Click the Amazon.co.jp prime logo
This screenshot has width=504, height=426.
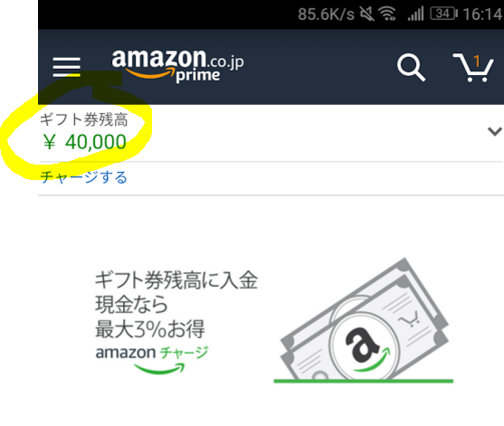click(x=177, y=65)
